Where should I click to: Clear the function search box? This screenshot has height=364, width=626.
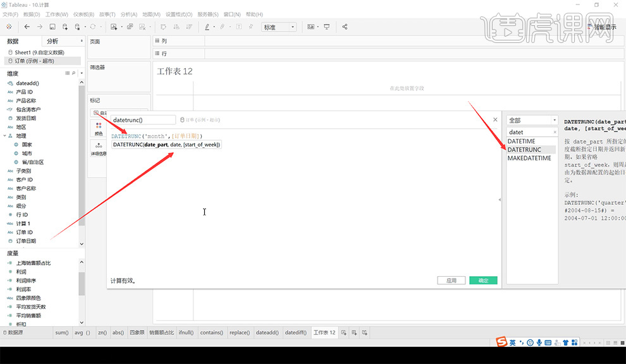[555, 132]
